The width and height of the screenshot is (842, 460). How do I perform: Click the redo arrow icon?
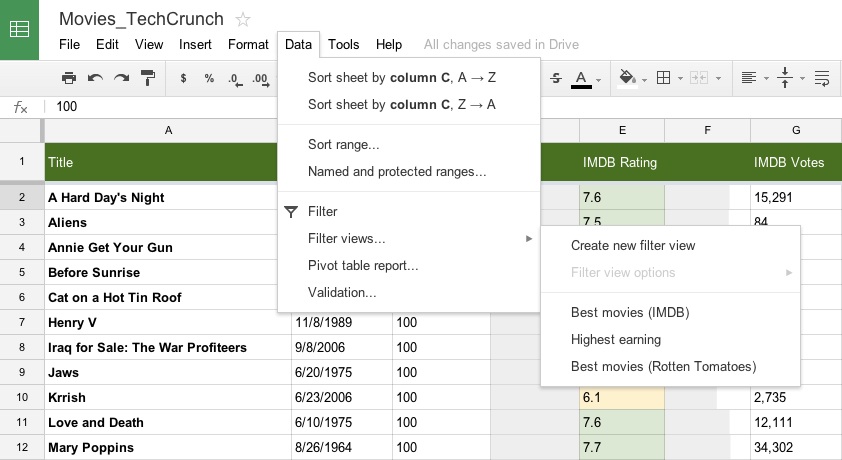coord(121,78)
